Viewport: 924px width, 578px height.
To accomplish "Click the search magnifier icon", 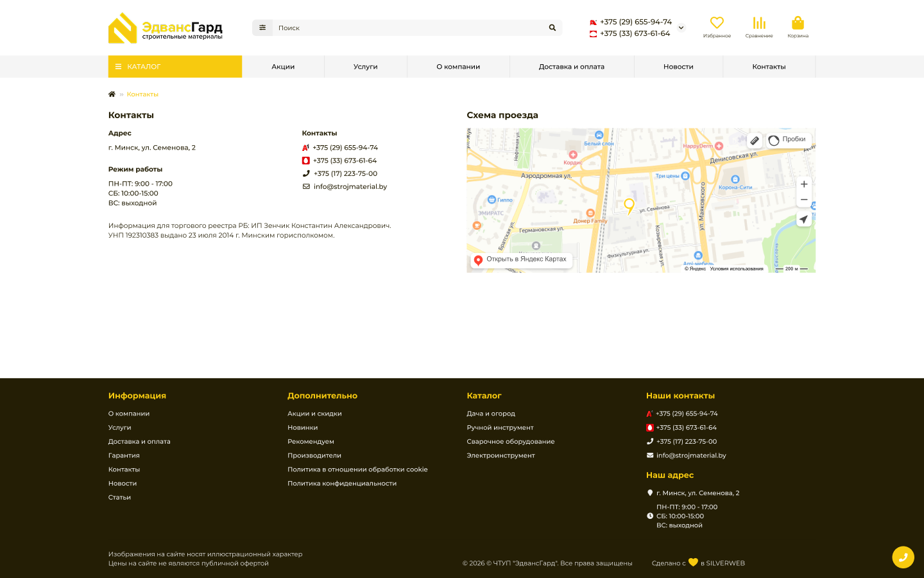I will click(552, 28).
